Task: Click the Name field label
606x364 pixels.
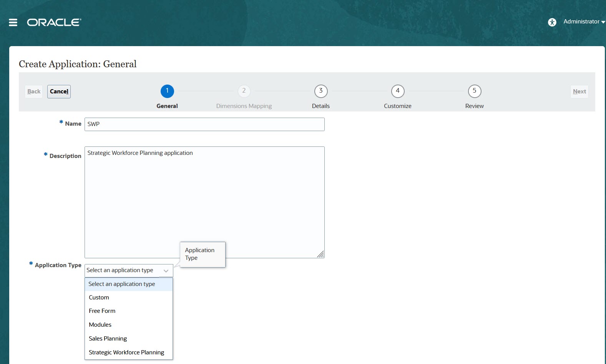Action: [x=73, y=124]
